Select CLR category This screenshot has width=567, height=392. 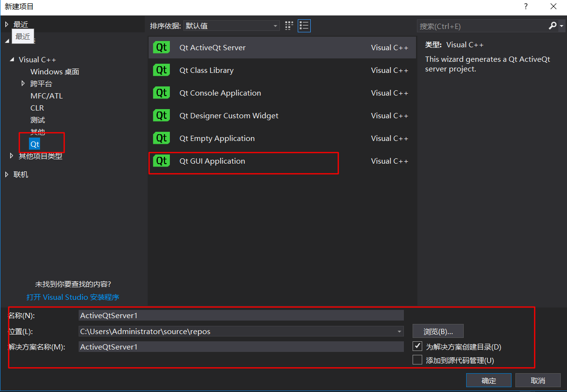point(37,108)
